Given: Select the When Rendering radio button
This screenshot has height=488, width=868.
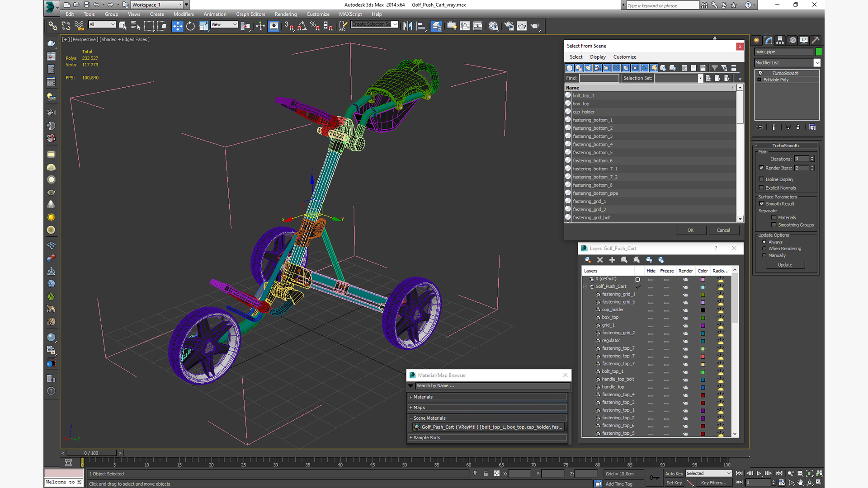Looking at the screenshot, I should point(764,249).
